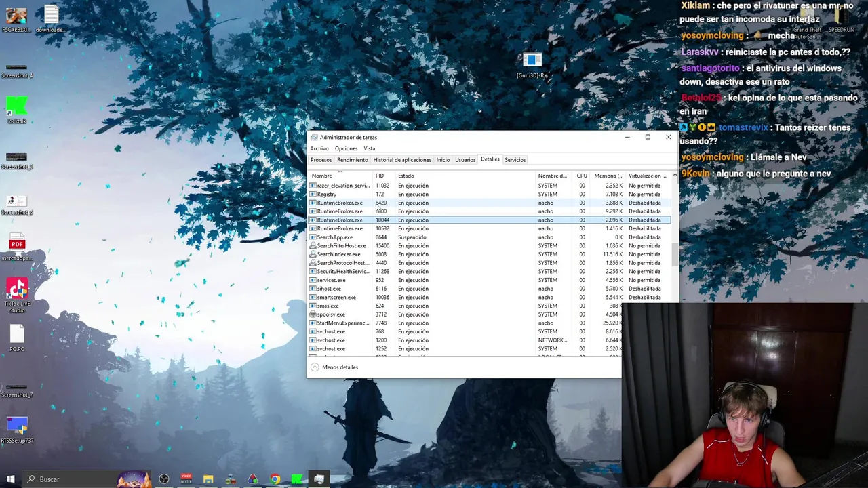868x488 pixels.
Task: Click PID 11032 of razer_elevation service
Action: (382, 186)
